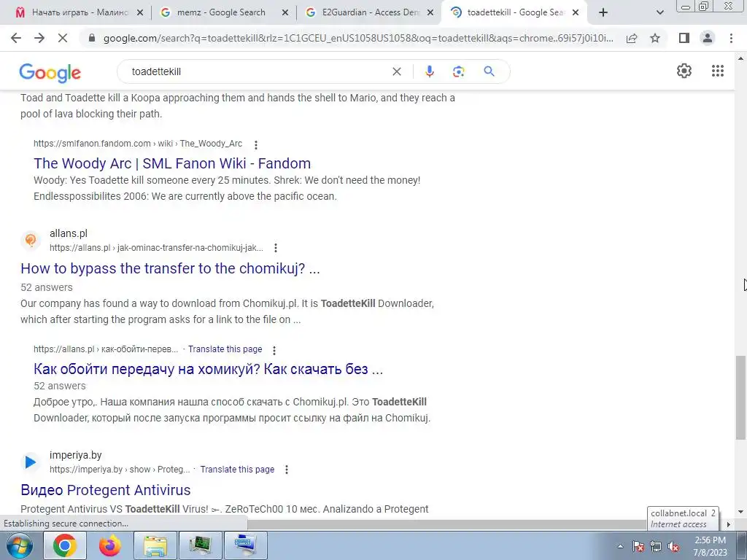Viewport: 747px width, 560px height.
Task: Open the tab search dropdown
Action: coord(659,13)
